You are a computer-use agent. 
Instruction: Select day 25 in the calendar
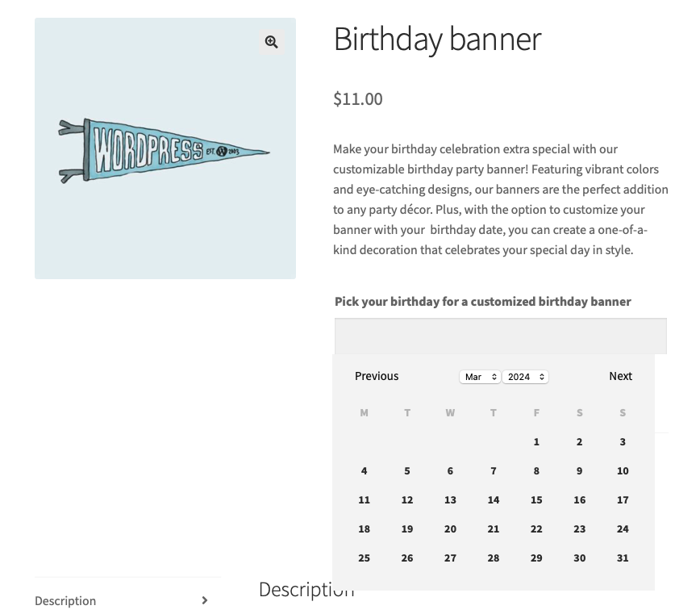365,558
